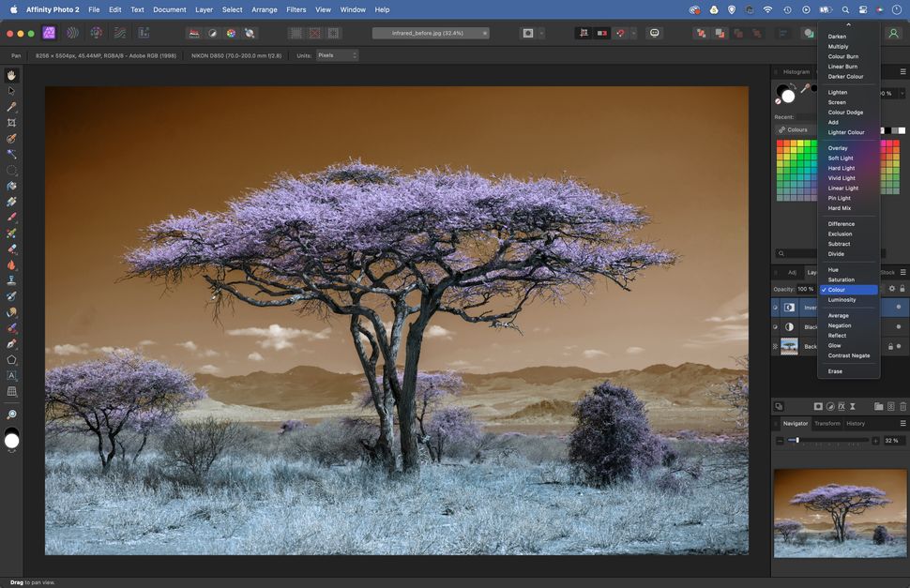Click the Navigator zoom in plus button
Image resolution: width=910 pixels, height=588 pixels.
[876, 441]
